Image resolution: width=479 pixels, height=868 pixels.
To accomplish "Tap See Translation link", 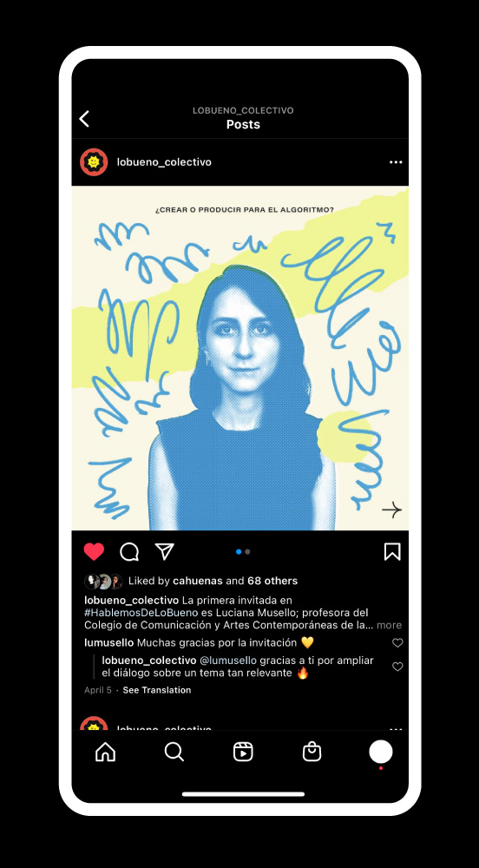I will click(157, 690).
